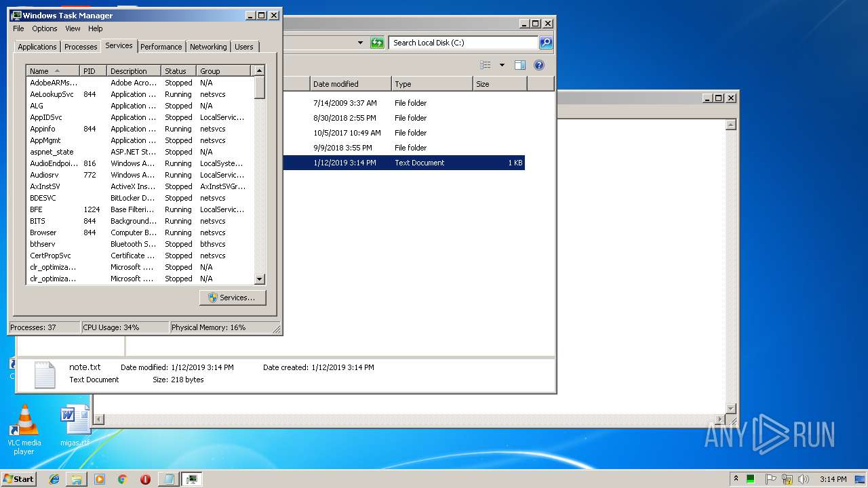The width and height of the screenshot is (868, 488).
Task: Click the Task Manager CPU meter tray icon
Action: click(x=751, y=479)
